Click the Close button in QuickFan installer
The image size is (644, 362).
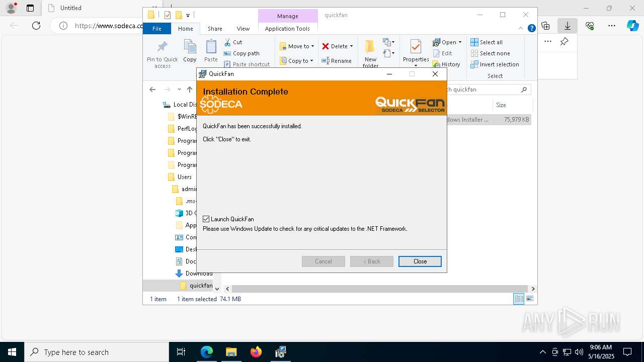tap(420, 261)
